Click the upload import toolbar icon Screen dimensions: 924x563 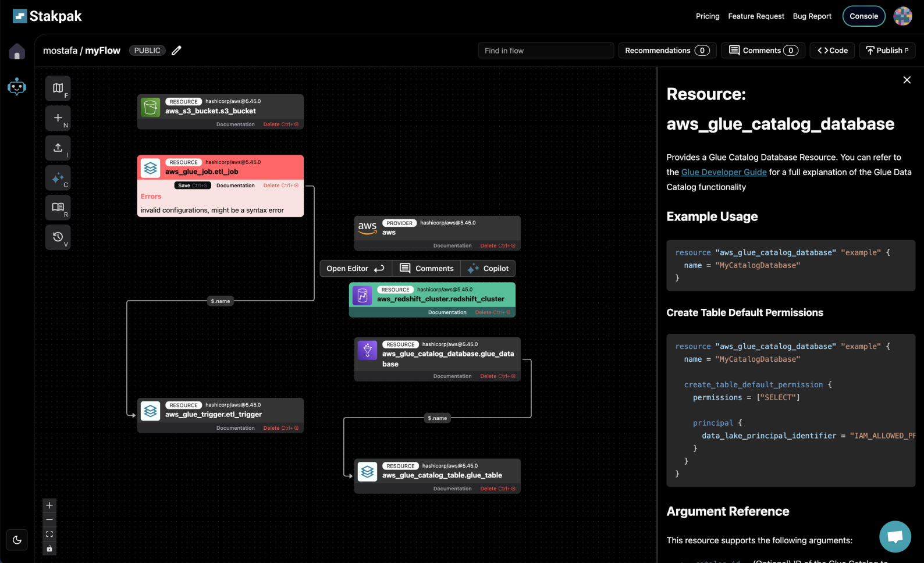(x=58, y=148)
